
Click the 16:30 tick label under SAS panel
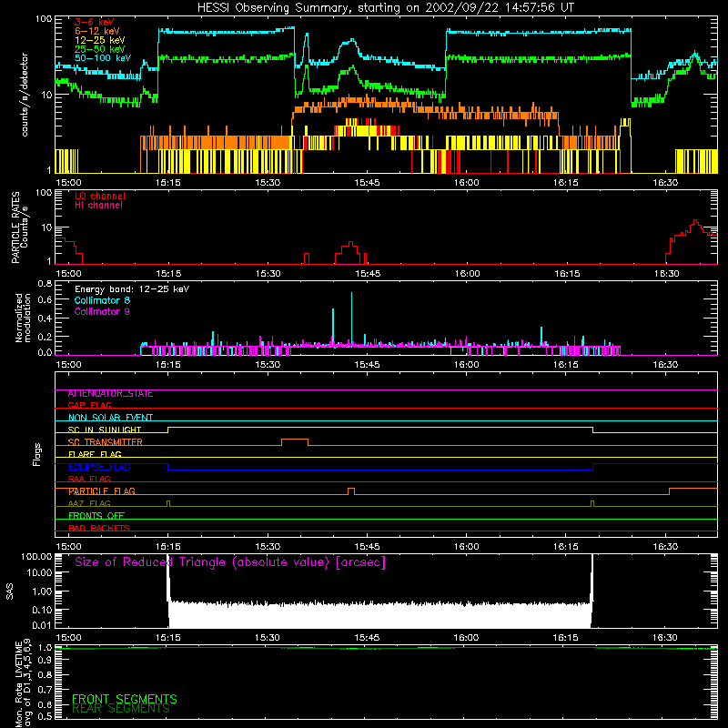665,638
